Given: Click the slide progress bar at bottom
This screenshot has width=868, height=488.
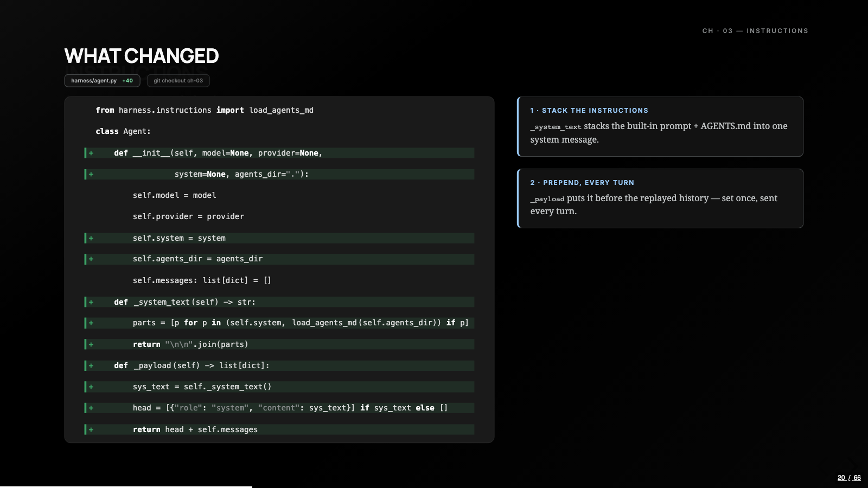Looking at the screenshot, I should [434, 487].
